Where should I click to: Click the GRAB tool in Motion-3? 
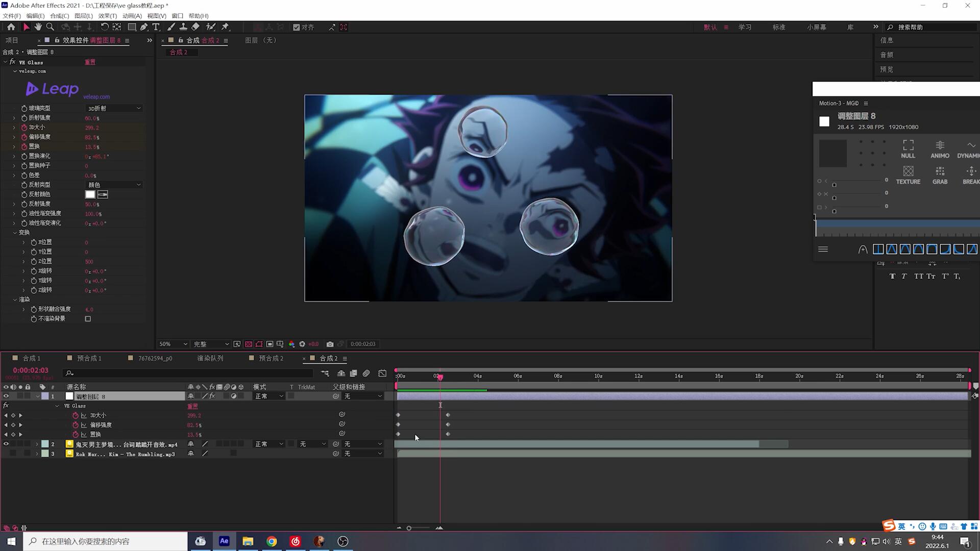point(940,175)
